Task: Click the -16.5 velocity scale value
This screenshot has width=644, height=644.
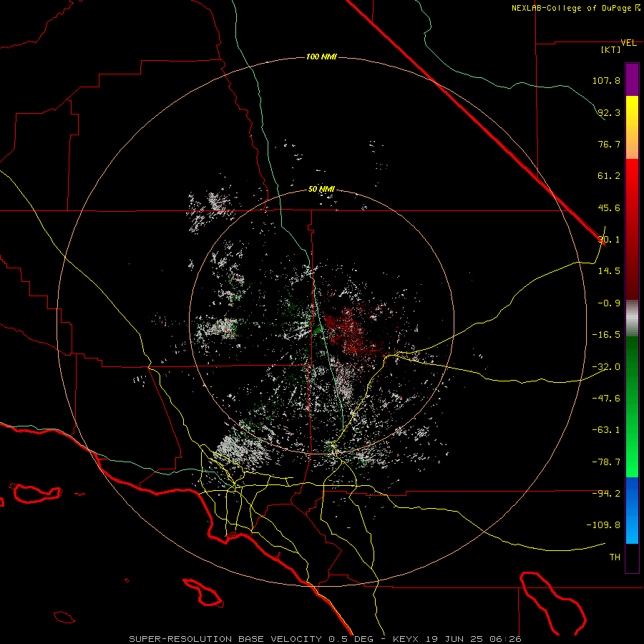Action: 606,335
